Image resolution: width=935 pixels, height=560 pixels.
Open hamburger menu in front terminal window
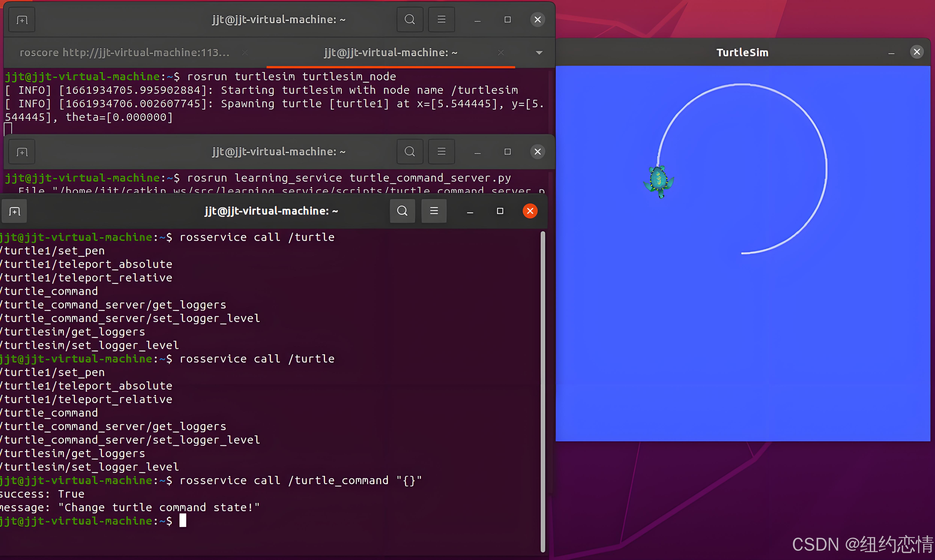coord(434,211)
